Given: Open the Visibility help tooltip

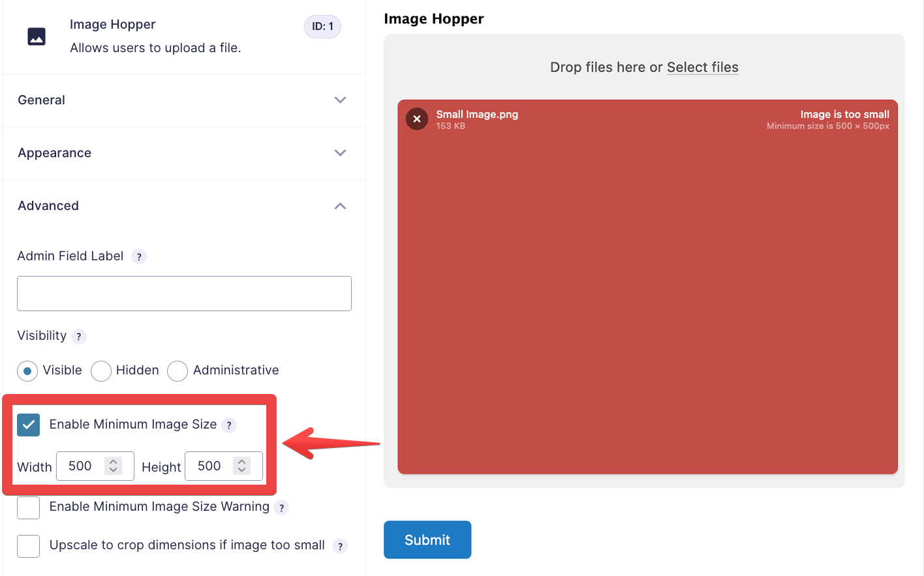Looking at the screenshot, I should (x=78, y=337).
